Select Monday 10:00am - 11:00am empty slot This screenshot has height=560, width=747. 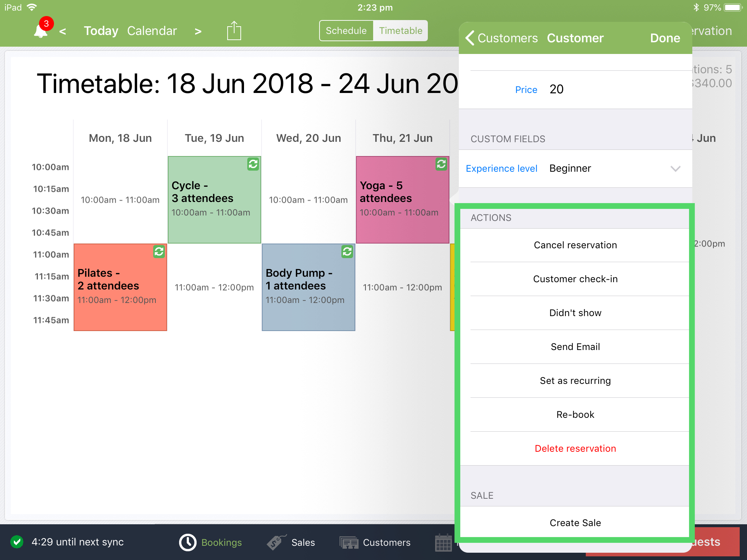pyautogui.click(x=120, y=200)
